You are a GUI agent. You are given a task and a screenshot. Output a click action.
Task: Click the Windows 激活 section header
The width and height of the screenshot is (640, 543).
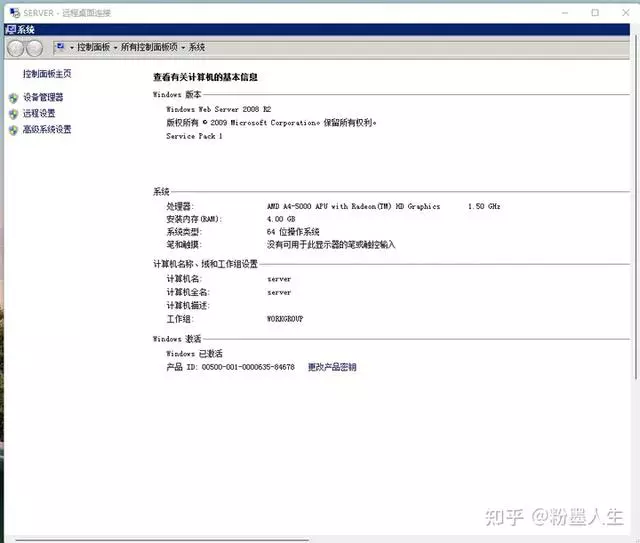click(177, 339)
